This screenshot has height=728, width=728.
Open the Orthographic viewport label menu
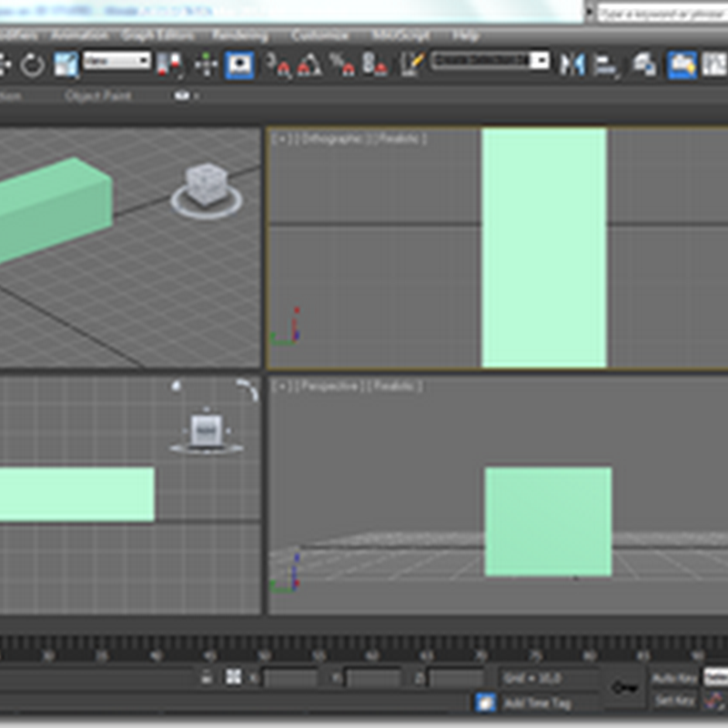tap(331, 139)
